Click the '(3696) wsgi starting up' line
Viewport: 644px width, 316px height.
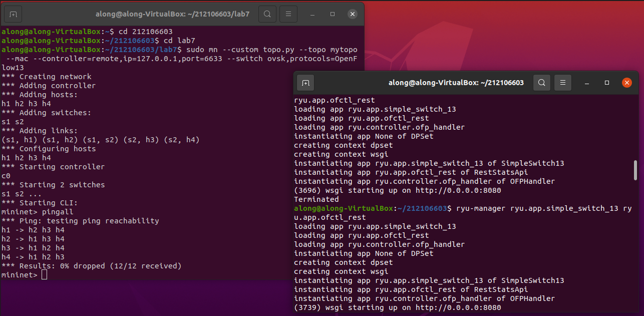(x=398, y=190)
